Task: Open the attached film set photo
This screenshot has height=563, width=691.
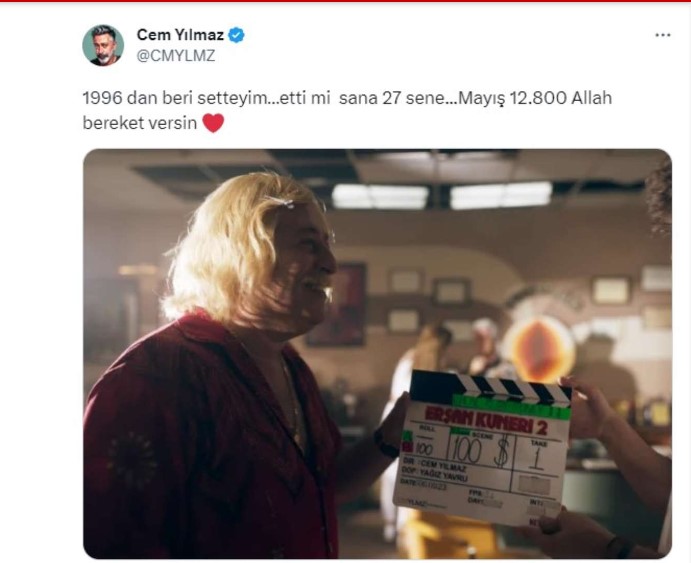Action: click(377, 354)
